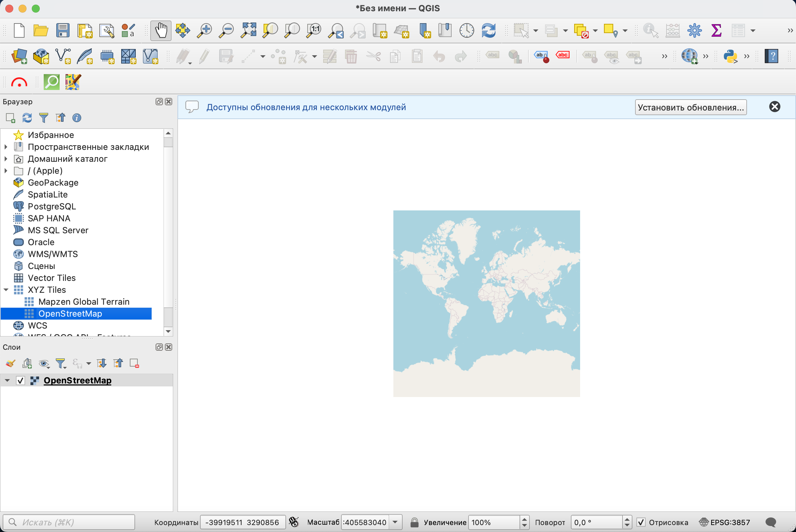Open the Processing Toolbox gear icon
796x532 pixels.
pyautogui.click(x=694, y=30)
